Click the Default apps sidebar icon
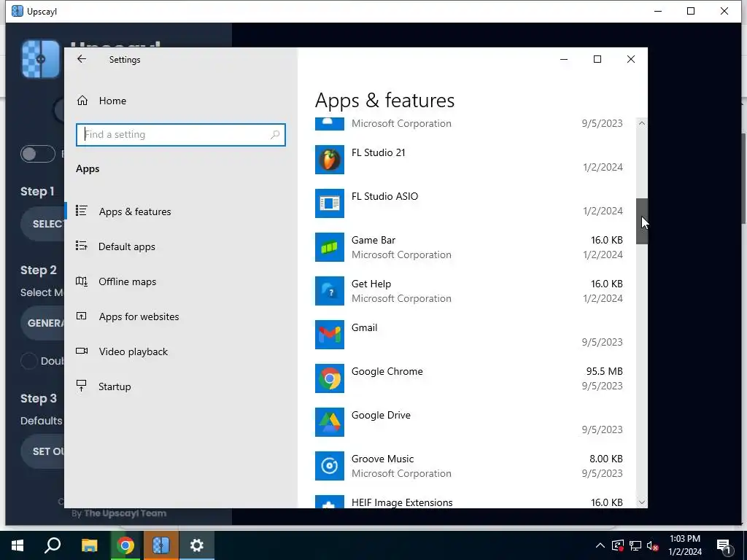This screenshot has width=747, height=560. pyautogui.click(x=82, y=246)
